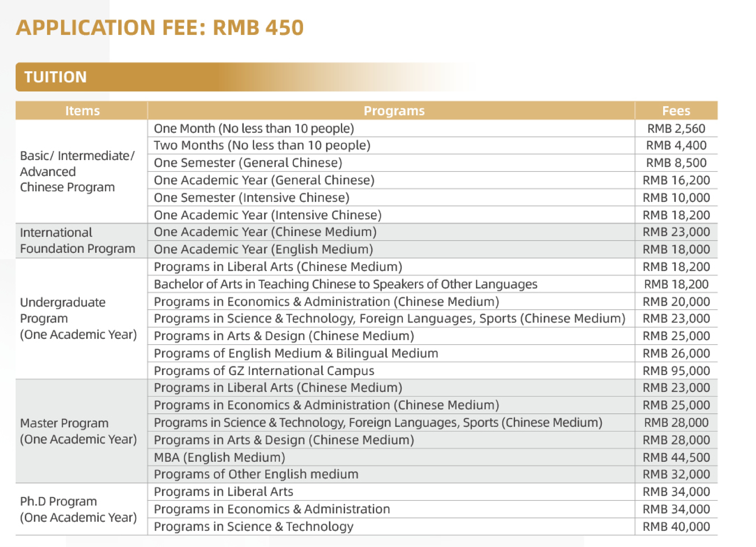This screenshot has width=756, height=547.
Task: Click the Master Program item cell
Action: [78, 431]
